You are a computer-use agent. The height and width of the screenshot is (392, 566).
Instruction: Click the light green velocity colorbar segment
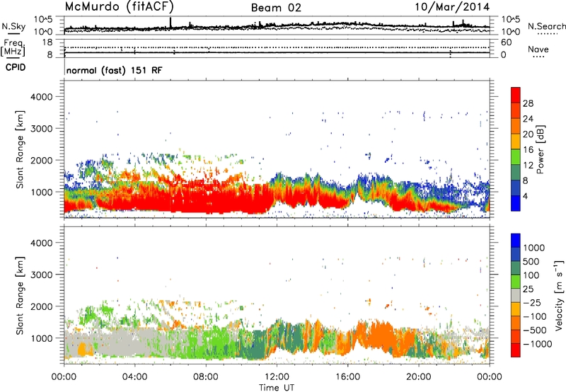(516, 282)
